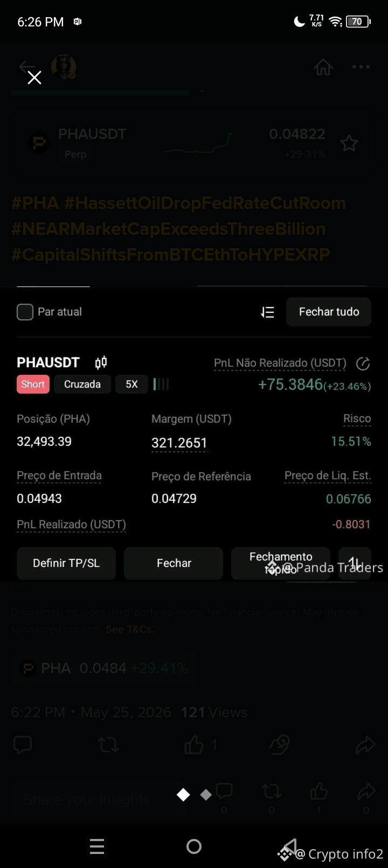Viewport: 388px width, 868px height.
Task: Choose Fechamento rápido
Action: [x=281, y=563]
